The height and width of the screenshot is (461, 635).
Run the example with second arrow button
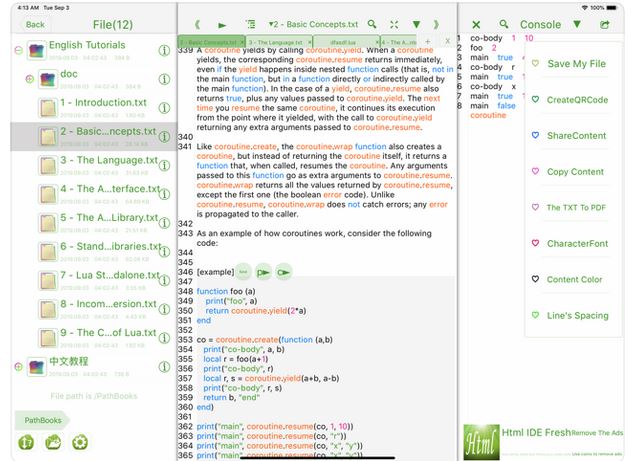(x=283, y=272)
